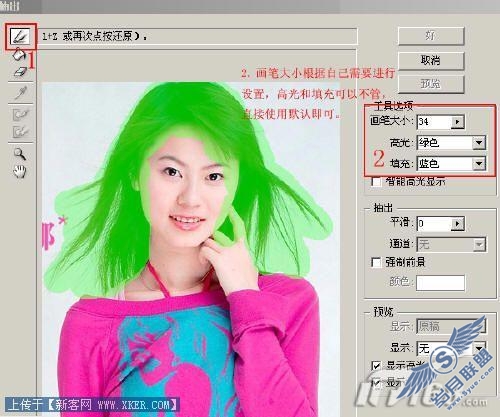This screenshot has height=417, width=500.
Task: Choose the Edge Touchup tool
Action: tap(21, 131)
